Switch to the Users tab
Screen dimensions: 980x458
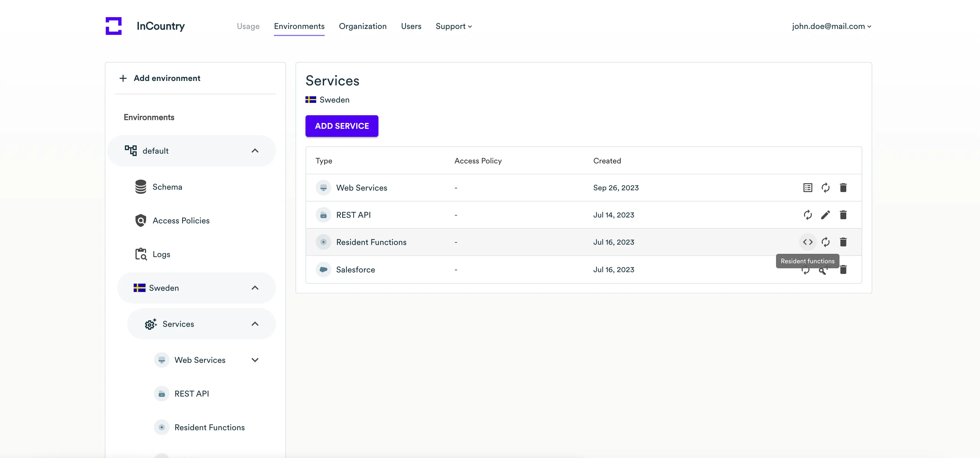click(x=411, y=26)
